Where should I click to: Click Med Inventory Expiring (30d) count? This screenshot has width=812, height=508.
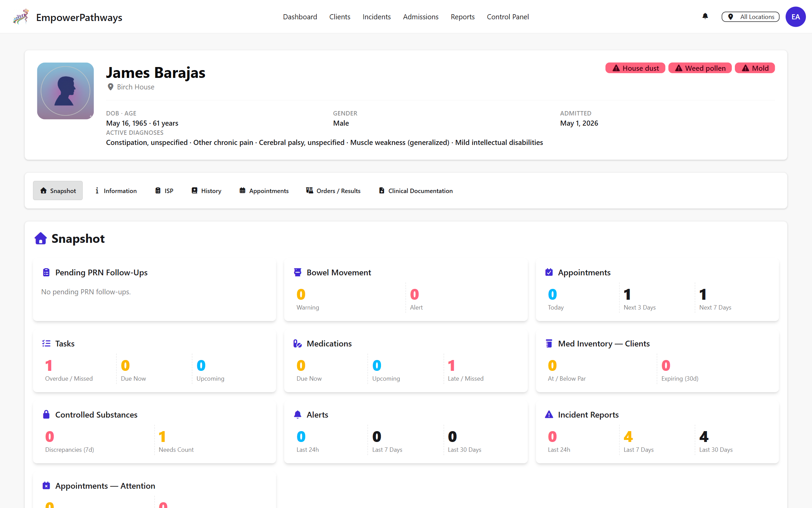pyautogui.click(x=666, y=366)
